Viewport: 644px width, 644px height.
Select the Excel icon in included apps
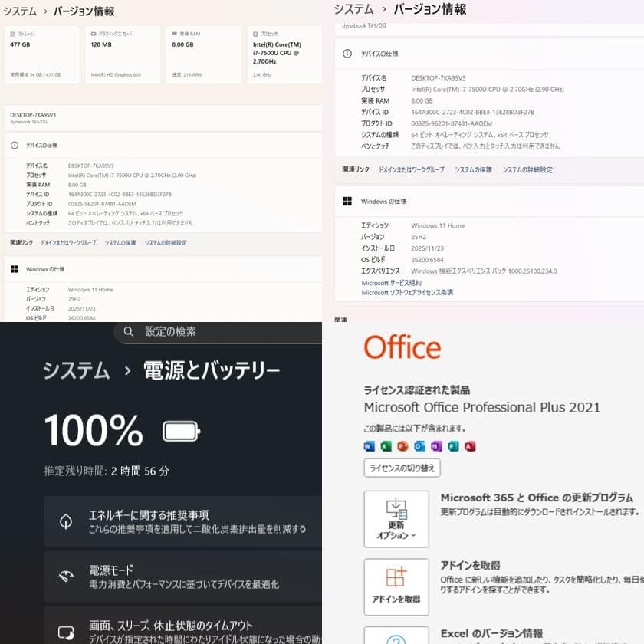click(x=384, y=445)
